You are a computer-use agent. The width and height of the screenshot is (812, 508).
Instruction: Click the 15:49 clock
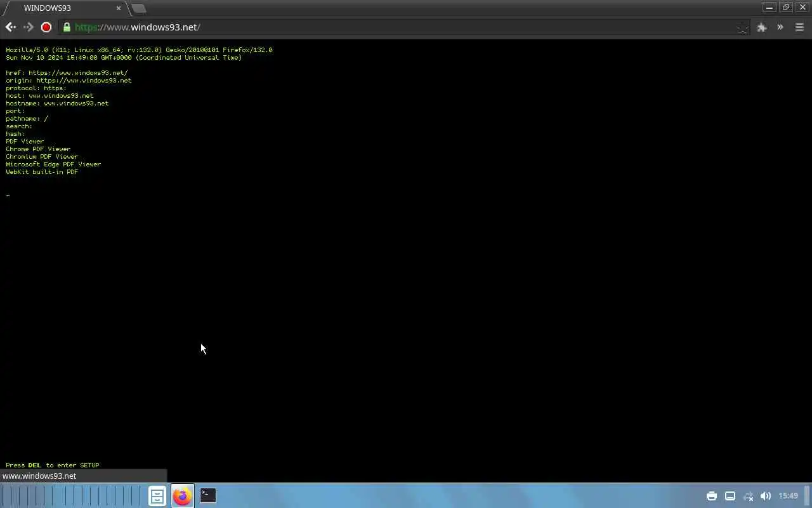coord(788,496)
